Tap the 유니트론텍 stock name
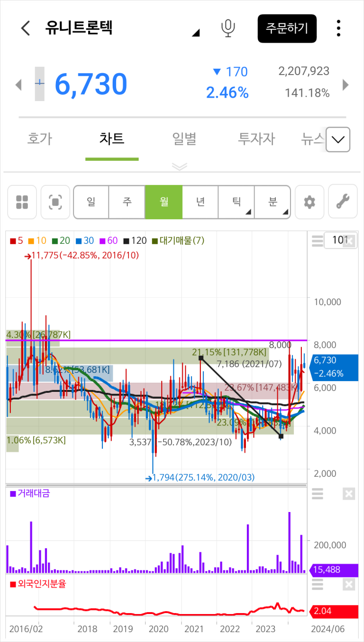The image size is (364, 642). coord(79,27)
